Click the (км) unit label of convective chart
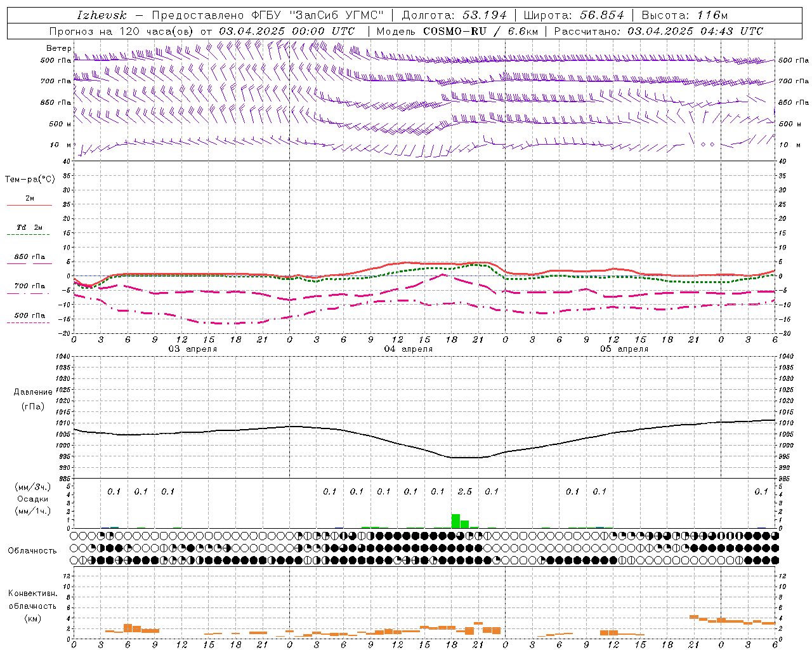Image resolution: width=812 pixels, height=650 pixels. [32, 618]
